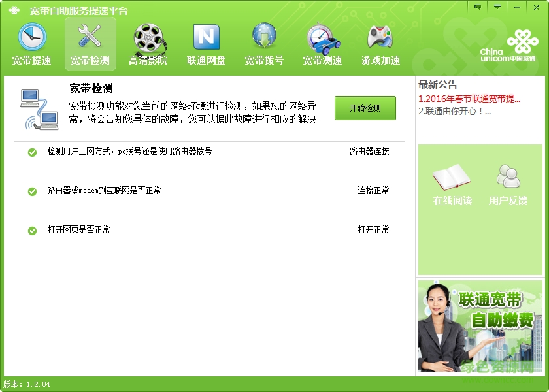549x392 pixels.
Task: Switch to the 宽带提速 tab
Action: (x=31, y=42)
